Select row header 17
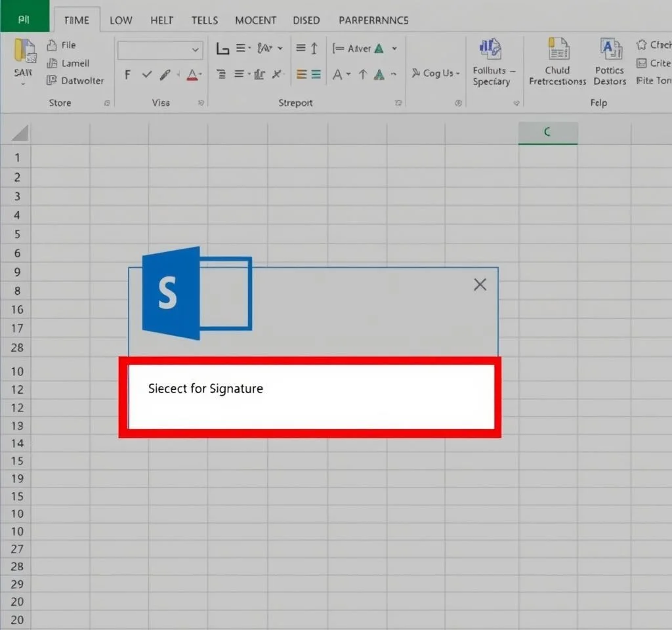The height and width of the screenshot is (630, 672). click(x=16, y=329)
